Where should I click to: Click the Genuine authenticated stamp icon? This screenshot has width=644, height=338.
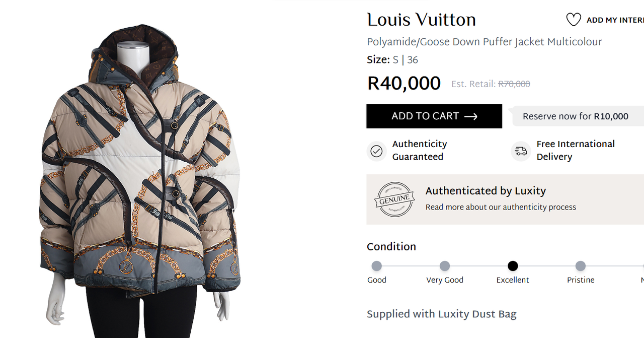tap(395, 199)
